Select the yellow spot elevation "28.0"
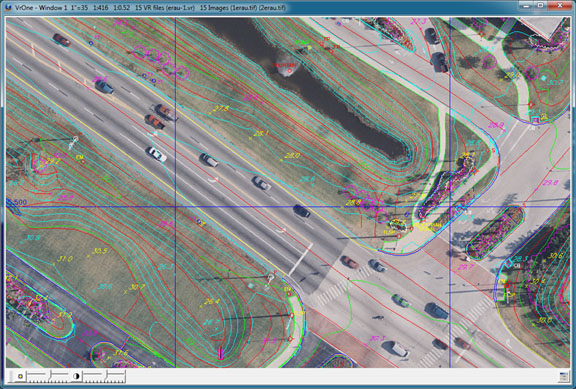Viewport: 576px width, 389px height. click(x=292, y=155)
